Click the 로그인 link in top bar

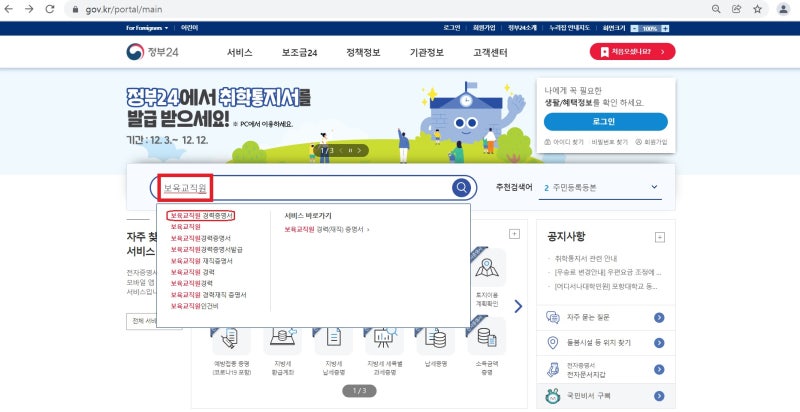[x=452, y=28]
